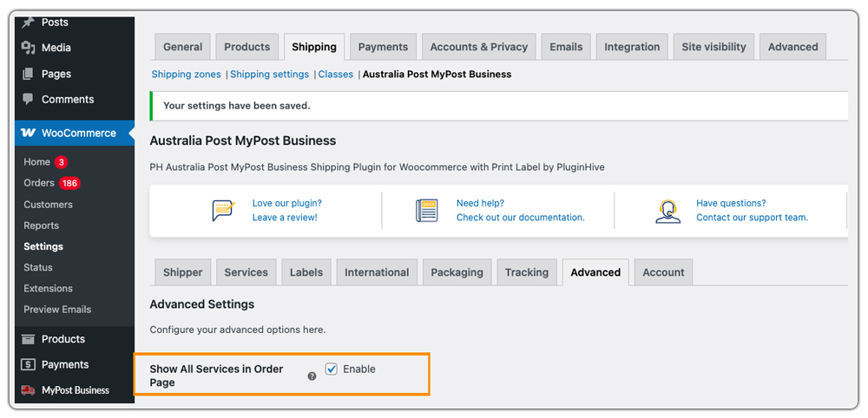The height and width of the screenshot is (418, 868).
Task: Click the documentation docs icon
Action: [427, 211]
